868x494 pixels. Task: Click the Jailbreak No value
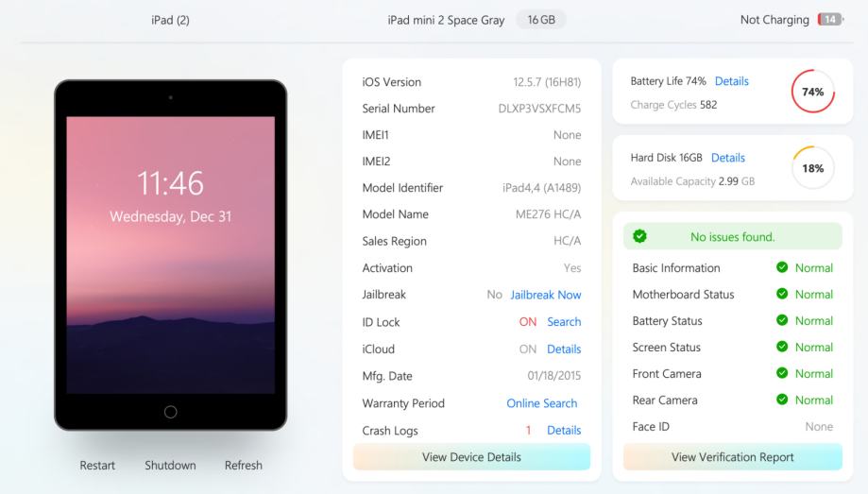click(494, 295)
